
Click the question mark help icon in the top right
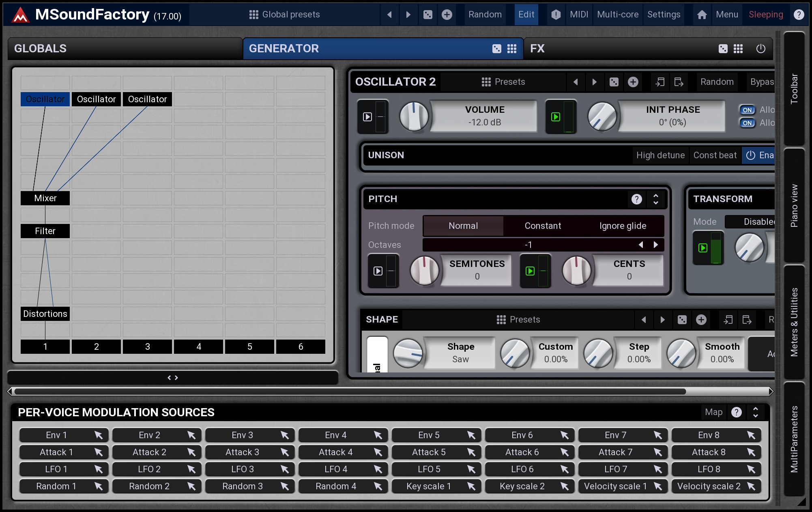click(x=799, y=15)
